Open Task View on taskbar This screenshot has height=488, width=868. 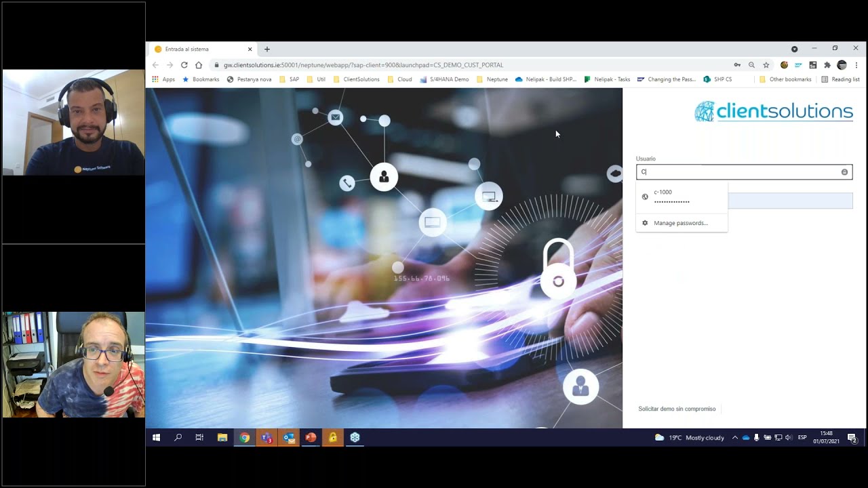point(199,438)
